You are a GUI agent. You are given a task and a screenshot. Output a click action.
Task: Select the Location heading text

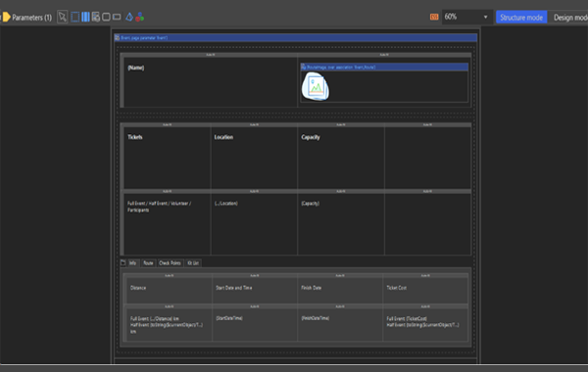[223, 137]
